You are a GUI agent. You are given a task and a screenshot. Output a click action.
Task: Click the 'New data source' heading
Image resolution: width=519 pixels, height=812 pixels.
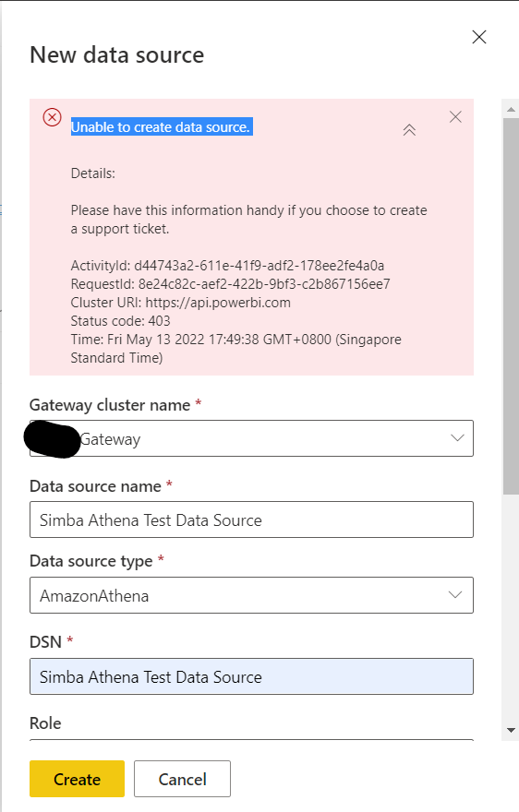click(117, 54)
